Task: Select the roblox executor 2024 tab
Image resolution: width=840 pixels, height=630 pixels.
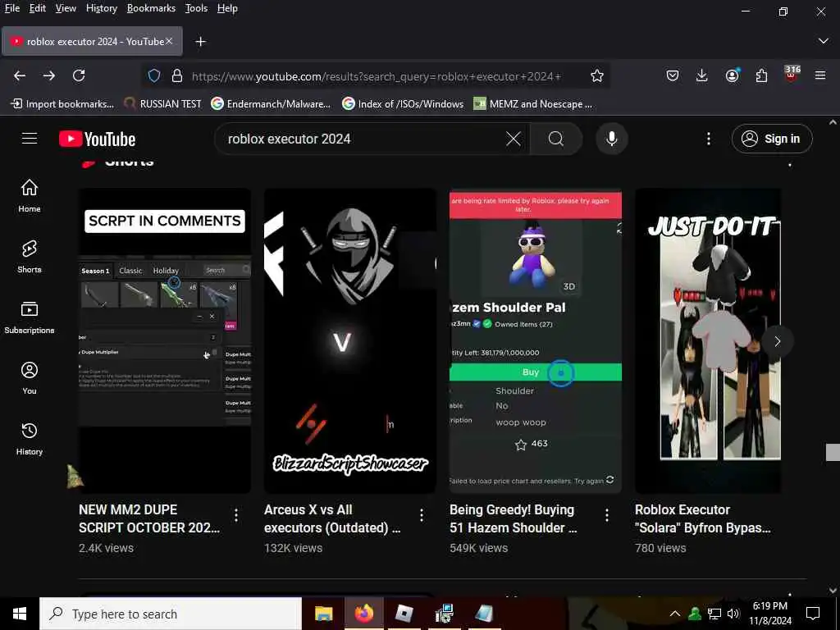Action: [92, 41]
